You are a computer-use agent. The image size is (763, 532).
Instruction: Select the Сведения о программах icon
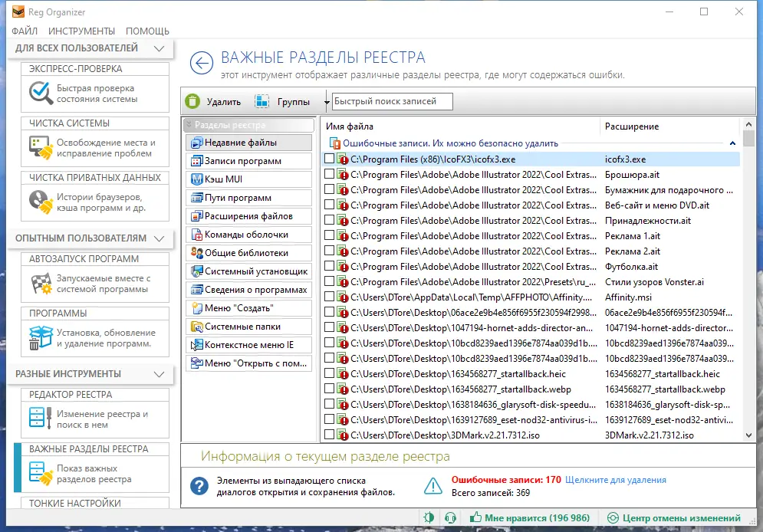pos(196,290)
